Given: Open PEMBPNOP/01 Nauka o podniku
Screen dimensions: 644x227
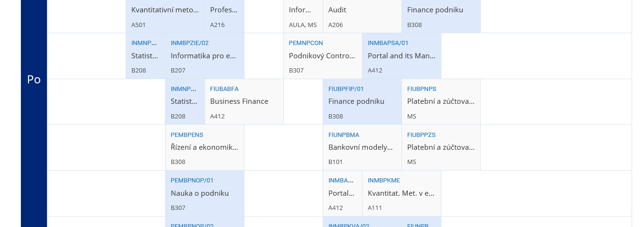Looking at the screenshot, I should pos(205,193).
